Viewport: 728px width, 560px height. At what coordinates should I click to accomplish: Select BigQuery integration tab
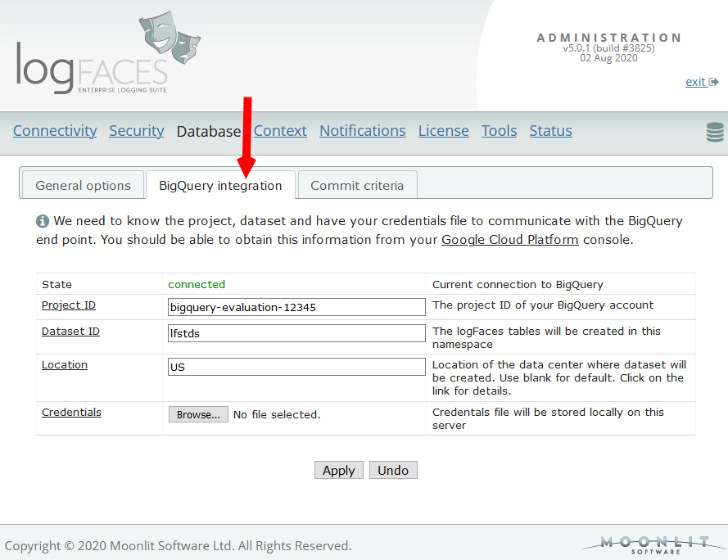pyautogui.click(x=220, y=185)
